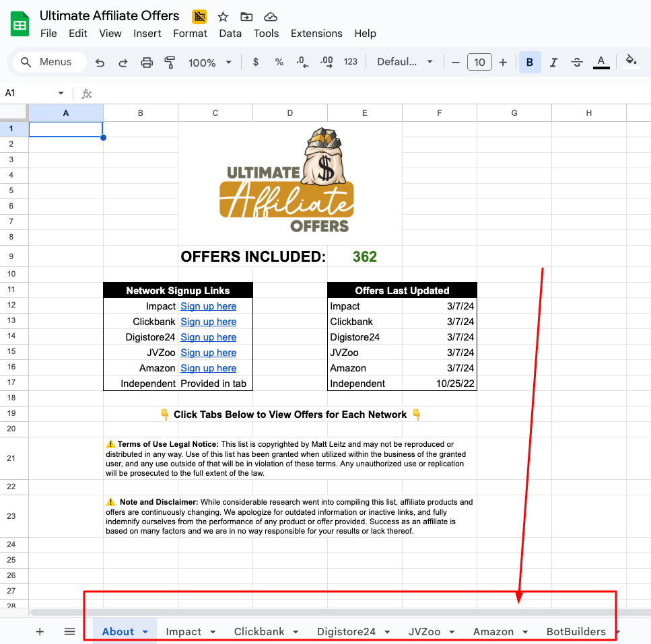Open the fill color picker
Screen dimensions: 651x644
(631, 61)
